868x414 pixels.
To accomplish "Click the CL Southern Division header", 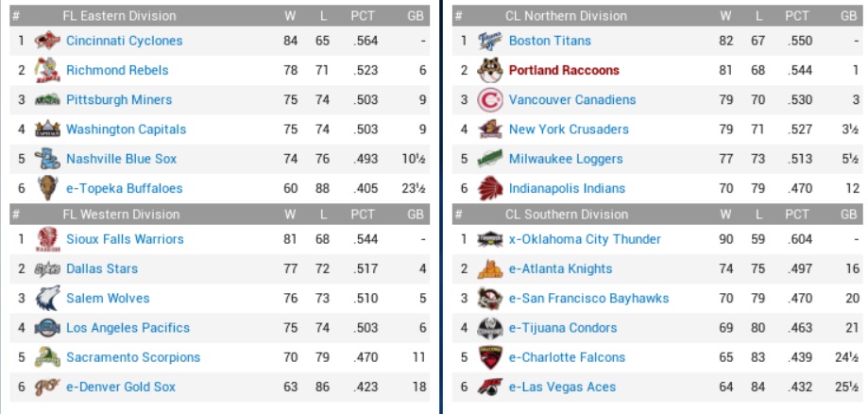I will (566, 215).
